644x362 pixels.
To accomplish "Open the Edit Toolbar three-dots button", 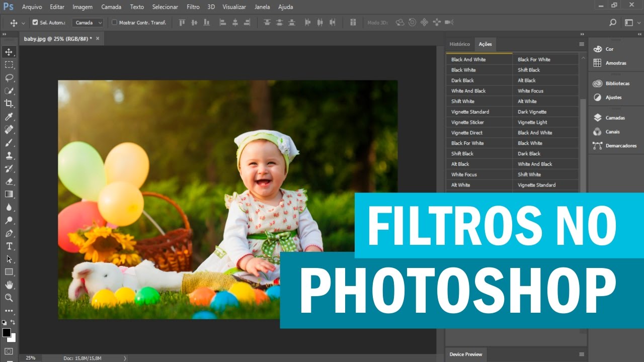I will tap(9, 311).
